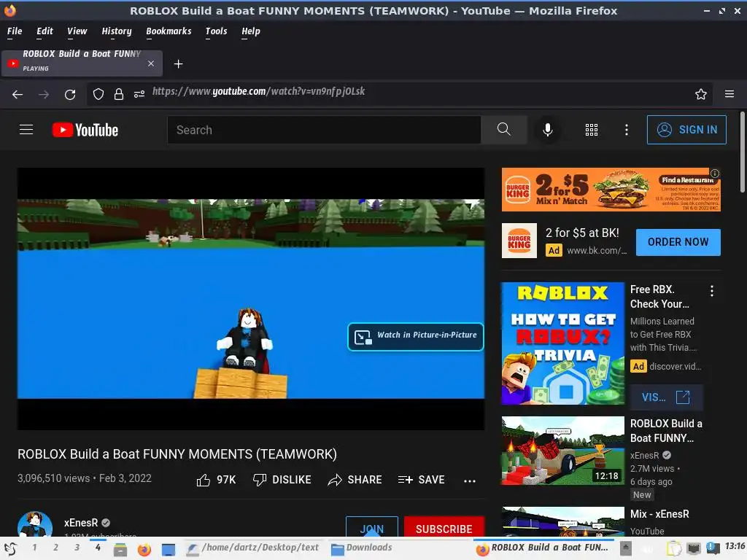Click xEnesR channel avatar
This screenshot has width=747, height=560.
[35, 524]
